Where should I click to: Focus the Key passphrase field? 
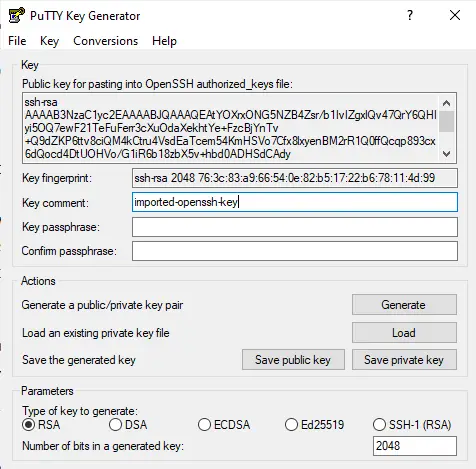coord(295,227)
